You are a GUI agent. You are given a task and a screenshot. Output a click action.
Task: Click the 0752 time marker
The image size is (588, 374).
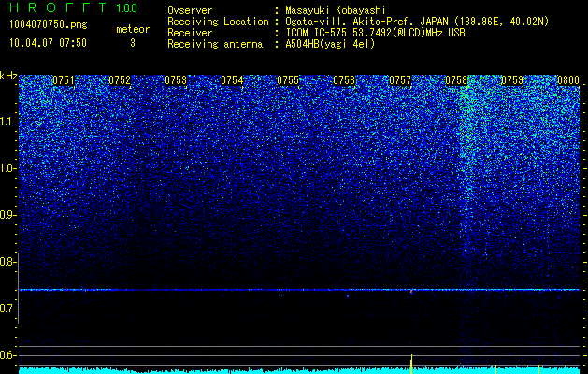(x=120, y=80)
